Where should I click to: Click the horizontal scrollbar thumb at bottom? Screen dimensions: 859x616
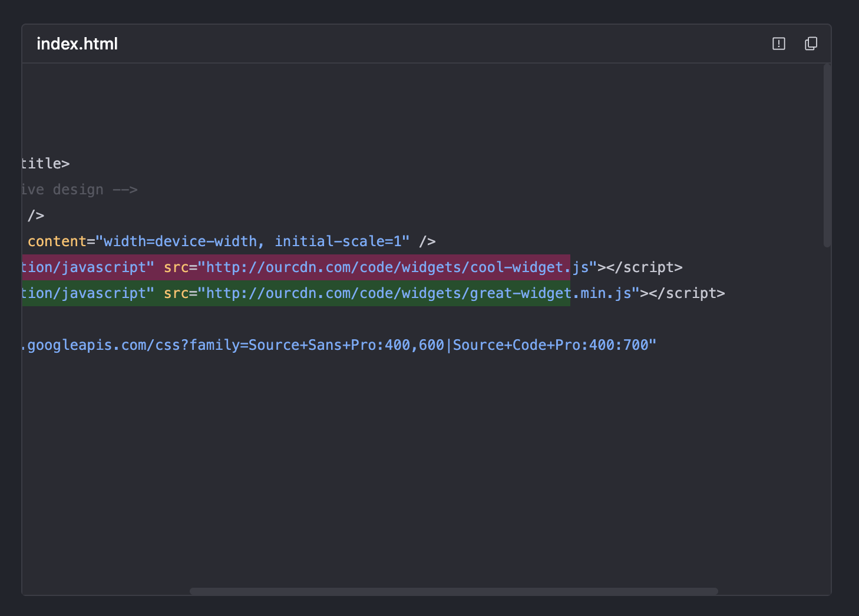coord(454,591)
